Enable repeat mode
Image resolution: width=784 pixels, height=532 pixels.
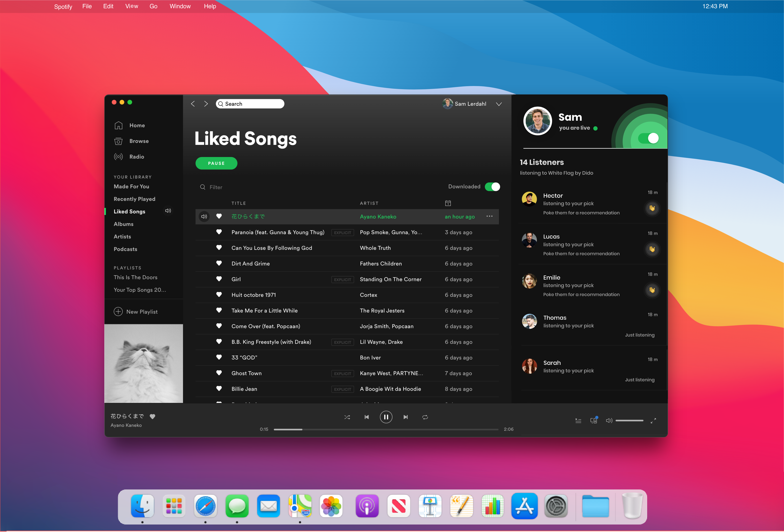coord(425,417)
